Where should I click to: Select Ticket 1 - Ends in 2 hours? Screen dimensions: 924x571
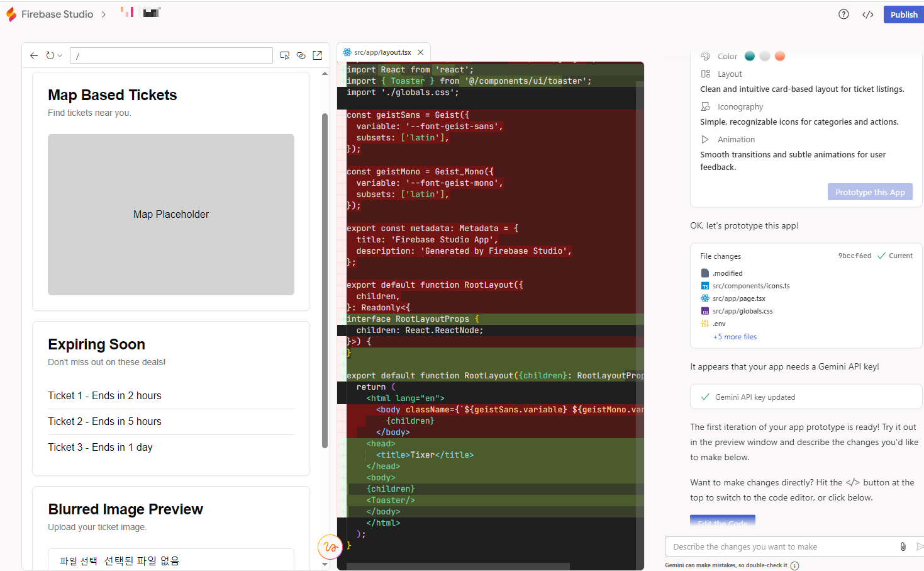click(104, 395)
